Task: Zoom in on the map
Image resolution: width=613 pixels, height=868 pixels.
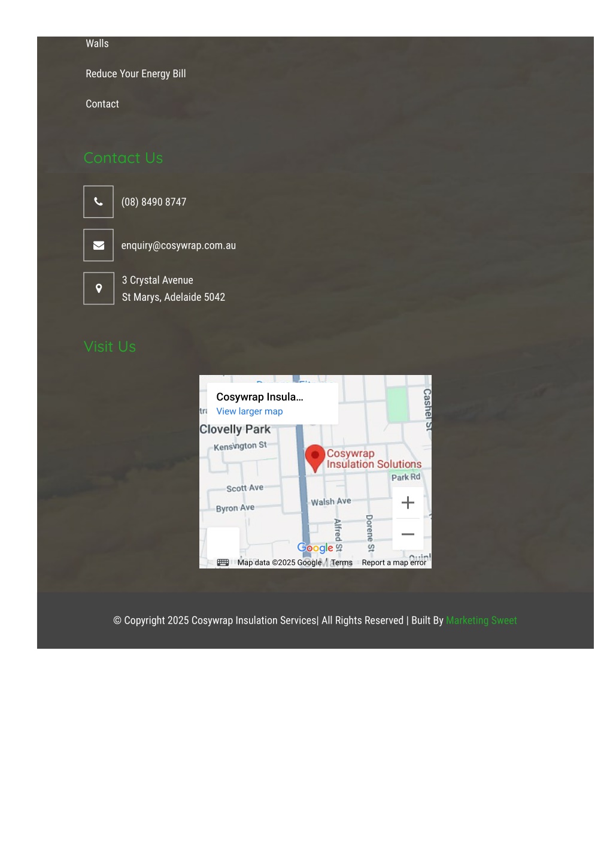Action: click(x=408, y=503)
